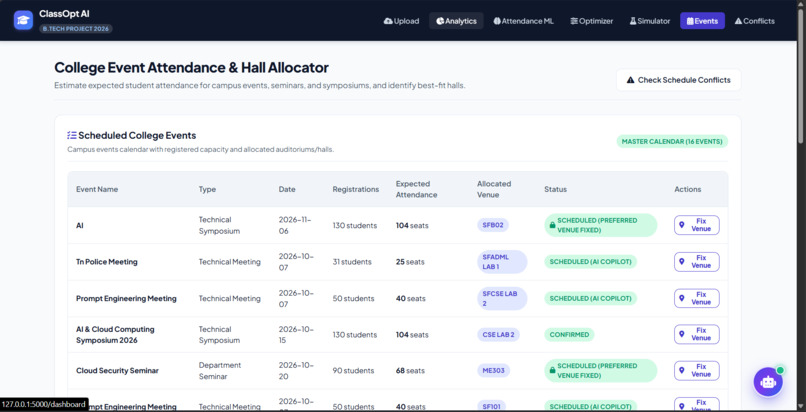Click the 2026-10-20 date cell

click(x=296, y=371)
